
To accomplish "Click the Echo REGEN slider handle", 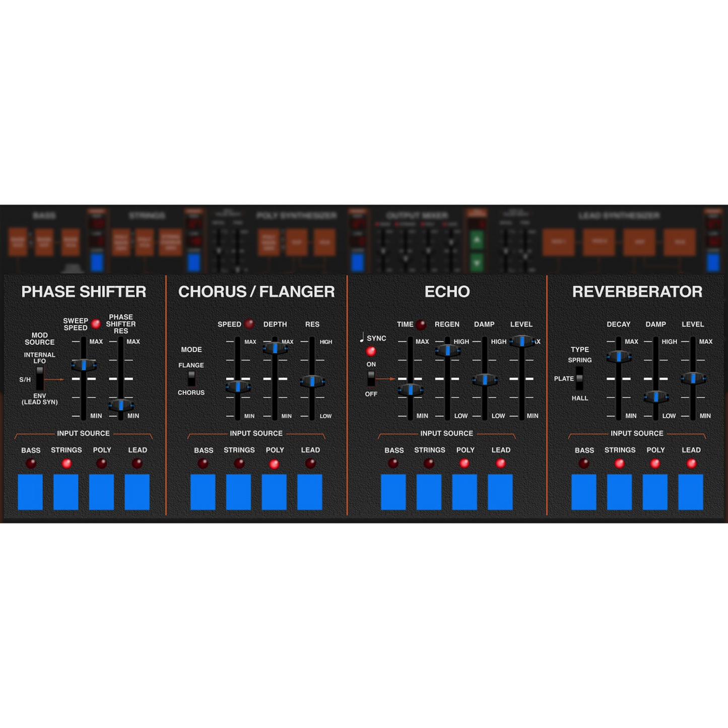I will 447,351.
